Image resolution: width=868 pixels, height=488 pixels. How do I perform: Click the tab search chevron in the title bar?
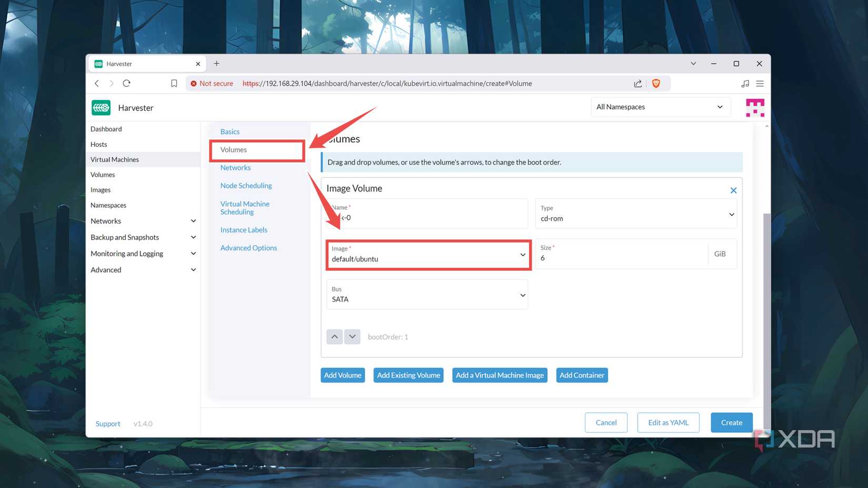click(693, 64)
